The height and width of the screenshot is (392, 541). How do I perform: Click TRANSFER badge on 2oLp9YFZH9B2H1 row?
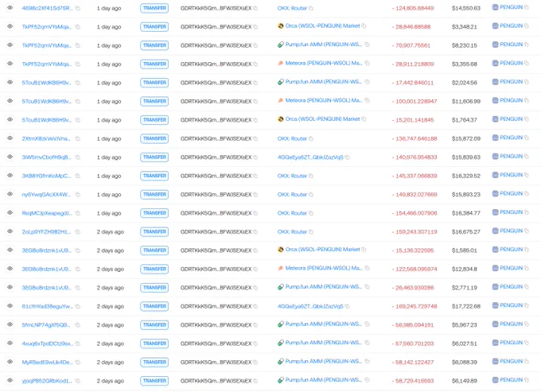click(x=154, y=231)
